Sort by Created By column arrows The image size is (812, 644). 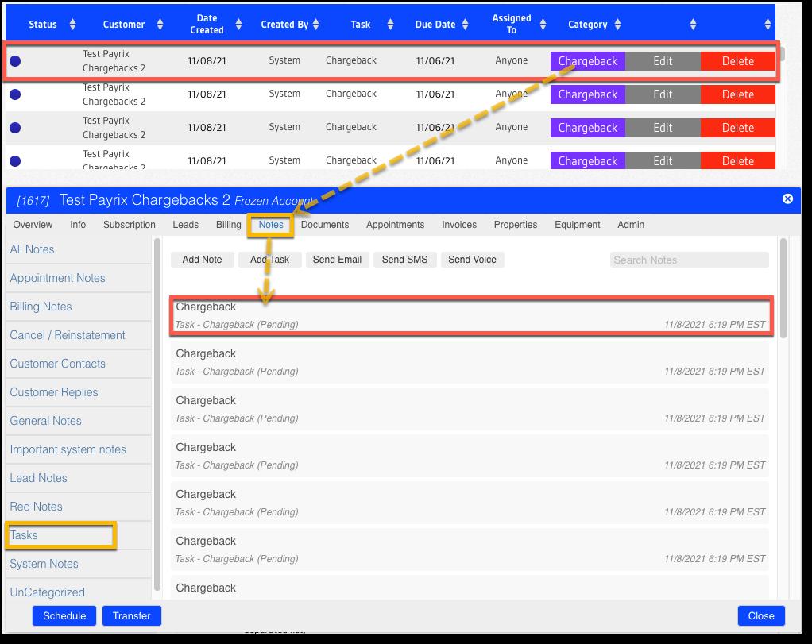click(316, 25)
